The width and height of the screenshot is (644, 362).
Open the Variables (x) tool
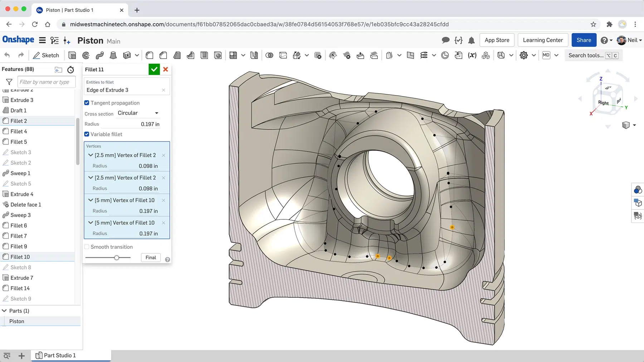tap(472, 55)
